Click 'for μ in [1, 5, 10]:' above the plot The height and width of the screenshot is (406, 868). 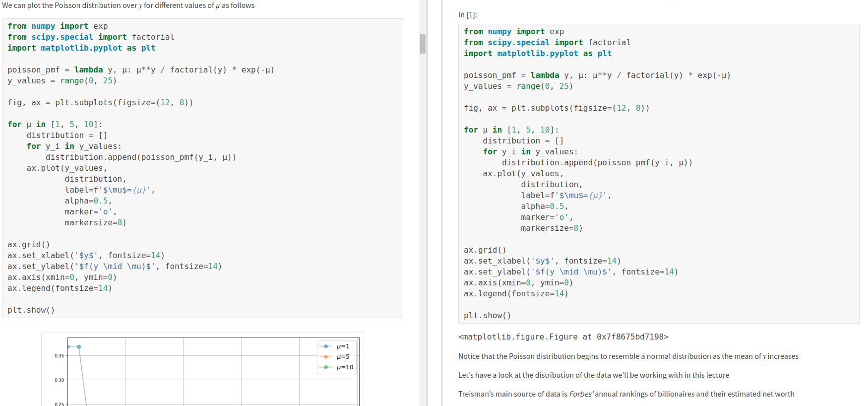(55, 125)
